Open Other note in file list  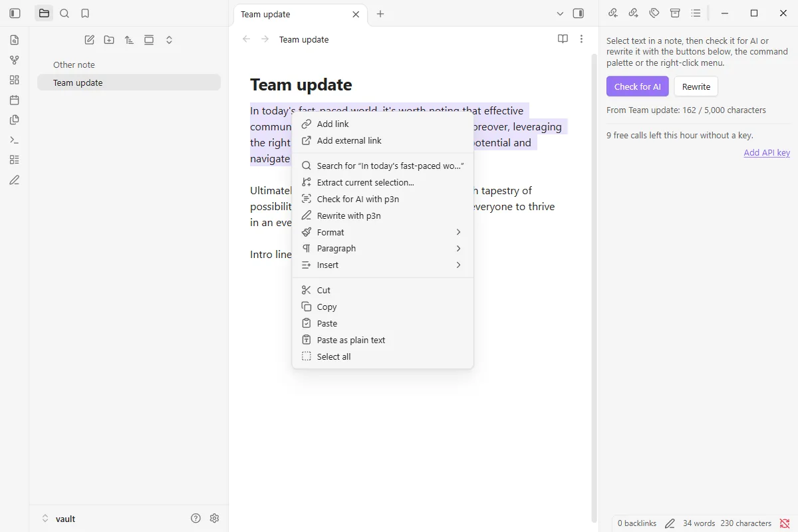(129, 65)
